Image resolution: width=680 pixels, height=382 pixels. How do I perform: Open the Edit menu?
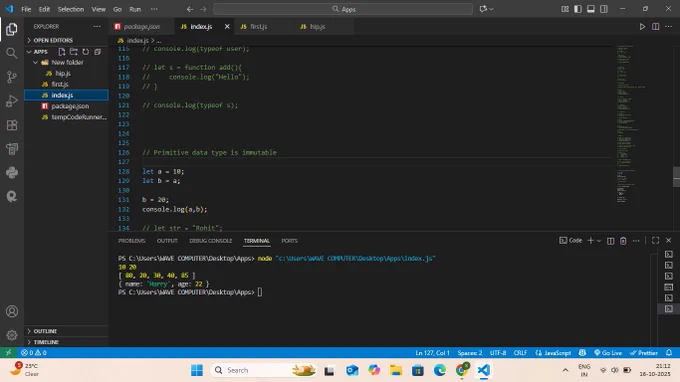[44, 9]
